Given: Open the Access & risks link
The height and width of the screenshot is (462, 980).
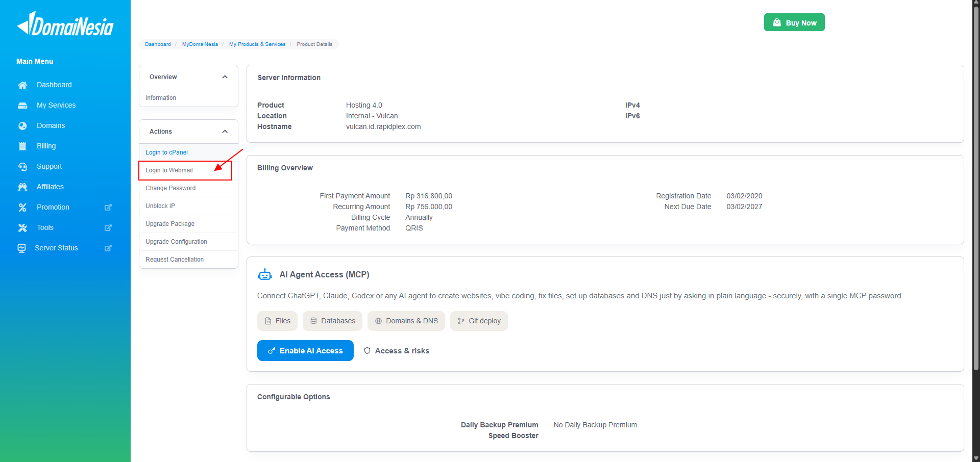Looking at the screenshot, I should tap(397, 351).
